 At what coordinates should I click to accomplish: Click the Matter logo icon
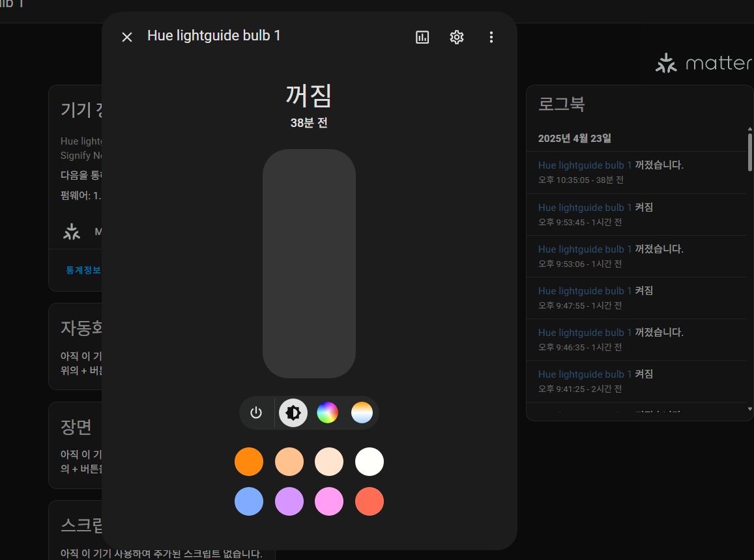coord(666,63)
